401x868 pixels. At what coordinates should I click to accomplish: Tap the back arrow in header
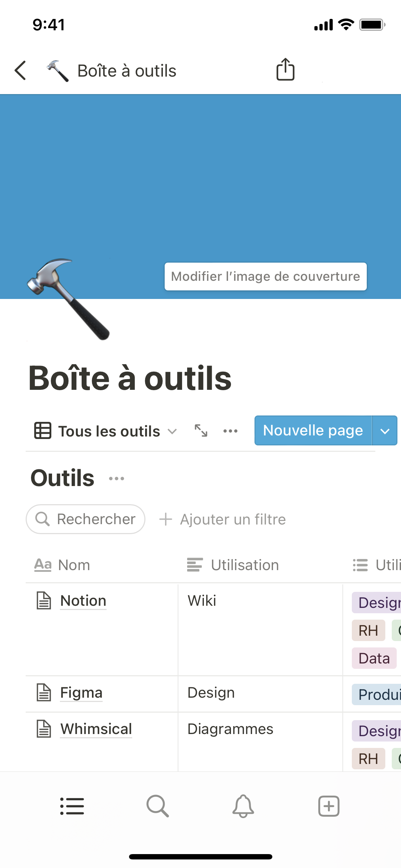[x=21, y=70]
